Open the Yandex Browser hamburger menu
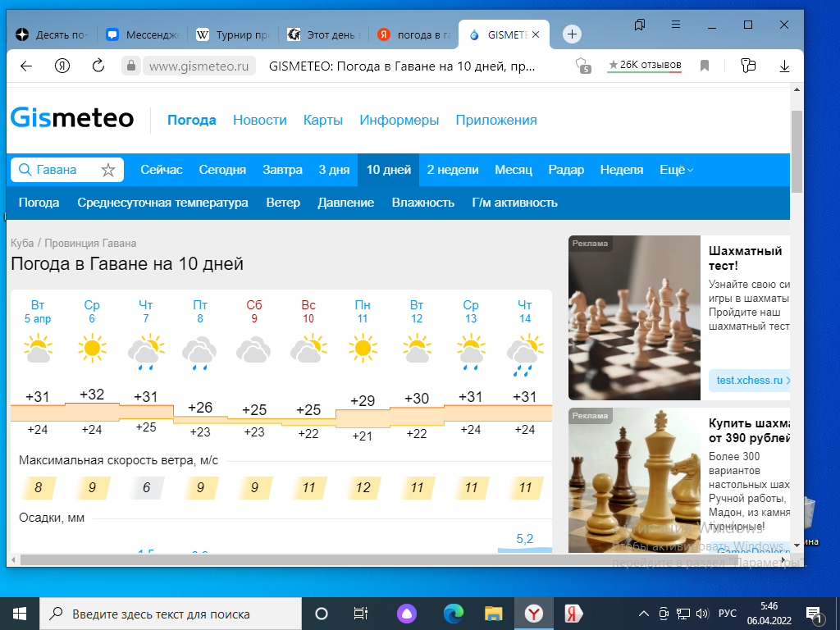This screenshot has height=630, width=840. pos(676,25)
